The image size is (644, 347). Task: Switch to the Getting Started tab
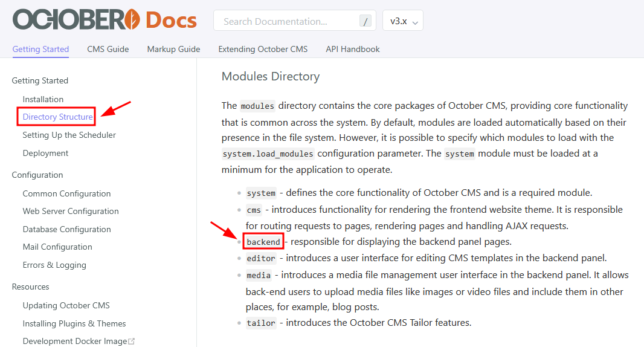[x=40, y=49]
